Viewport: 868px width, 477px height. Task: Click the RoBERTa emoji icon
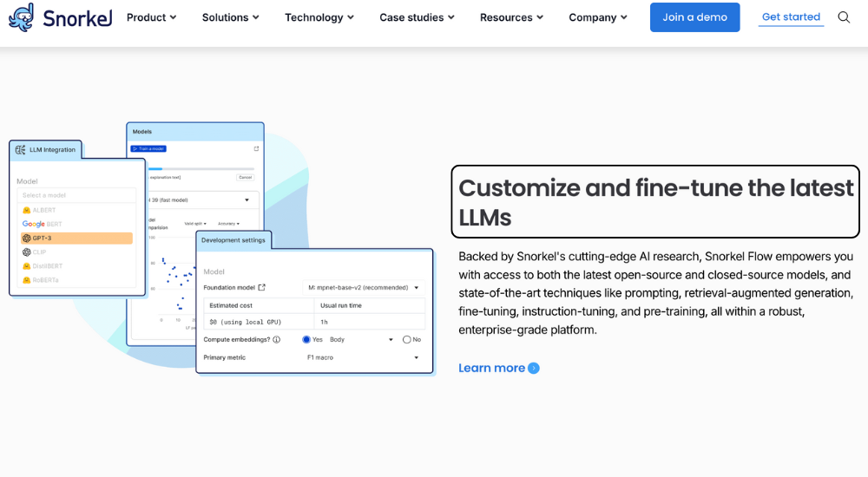click(x=26, y=280)
